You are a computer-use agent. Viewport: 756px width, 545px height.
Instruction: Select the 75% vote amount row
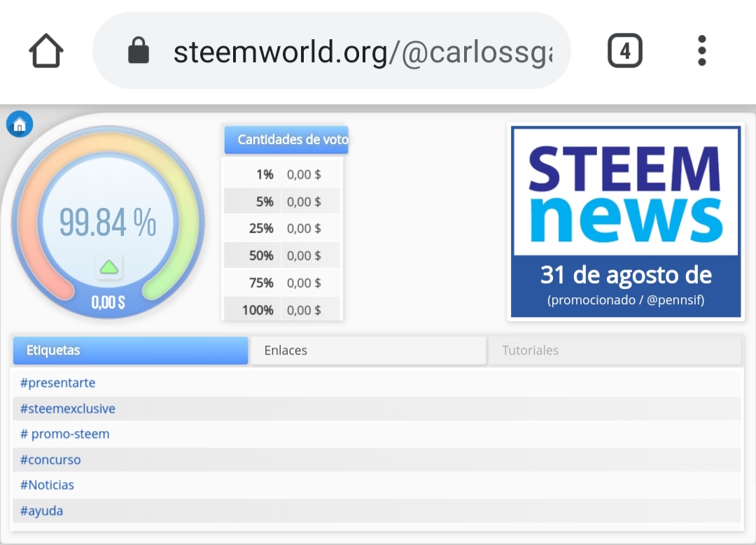[x=283, y=283]
